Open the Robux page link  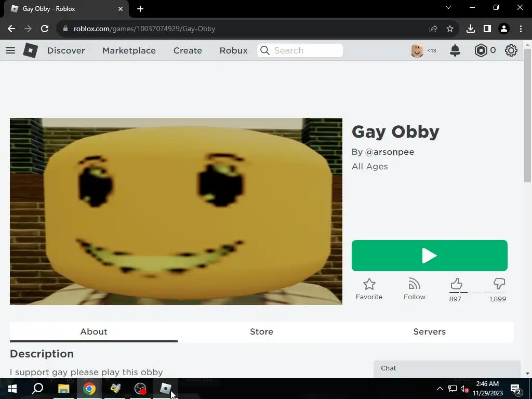click(233, 50)
